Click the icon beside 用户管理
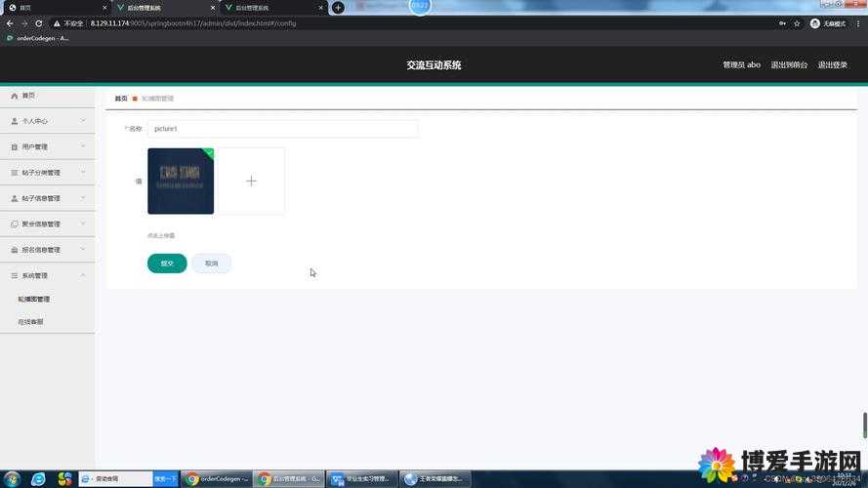The image size is (868, 488). pyautogui.click(x=15, y=147)
